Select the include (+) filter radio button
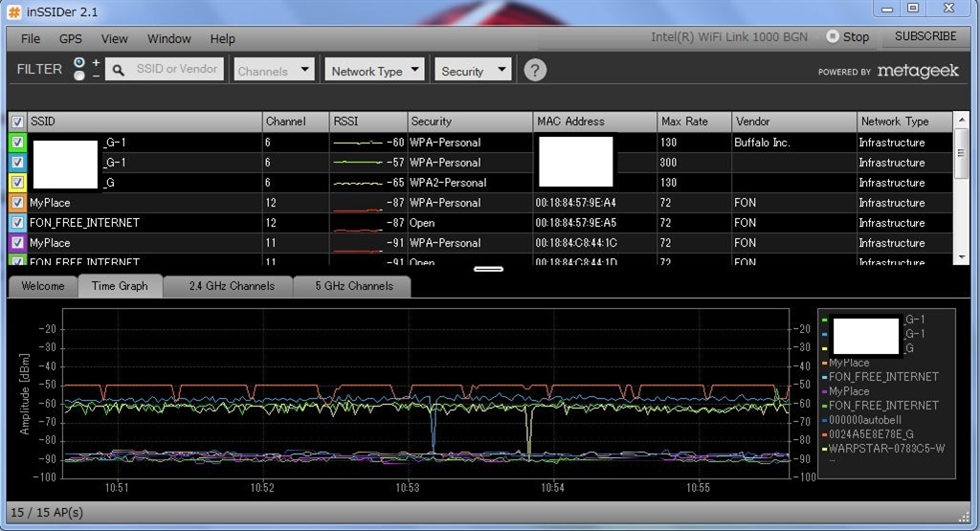This screenshot has height=531, width=980. click(79, 62)
